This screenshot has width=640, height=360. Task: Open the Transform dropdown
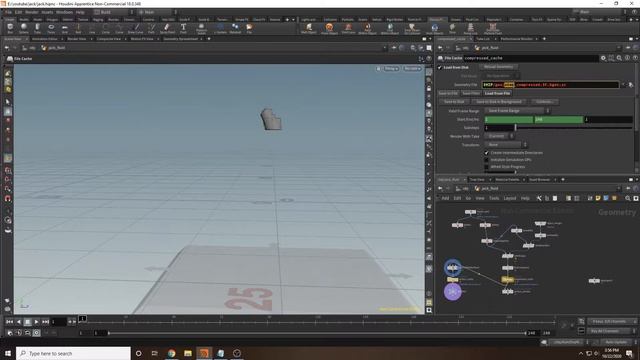click(506, 144)
